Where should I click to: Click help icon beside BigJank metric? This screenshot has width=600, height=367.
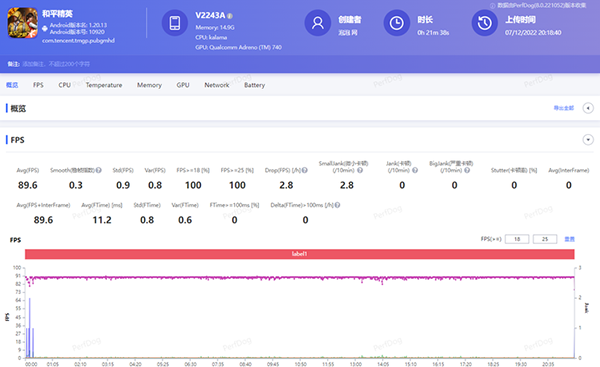point(467,170)
